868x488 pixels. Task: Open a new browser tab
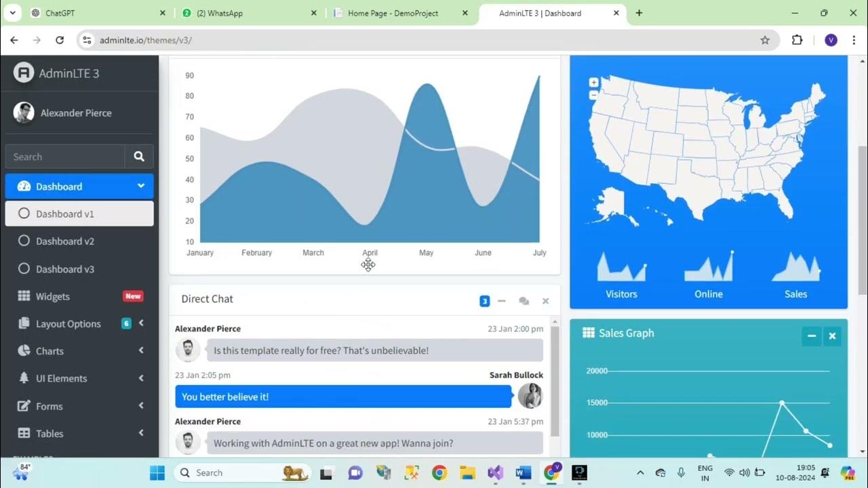[639, 13]
